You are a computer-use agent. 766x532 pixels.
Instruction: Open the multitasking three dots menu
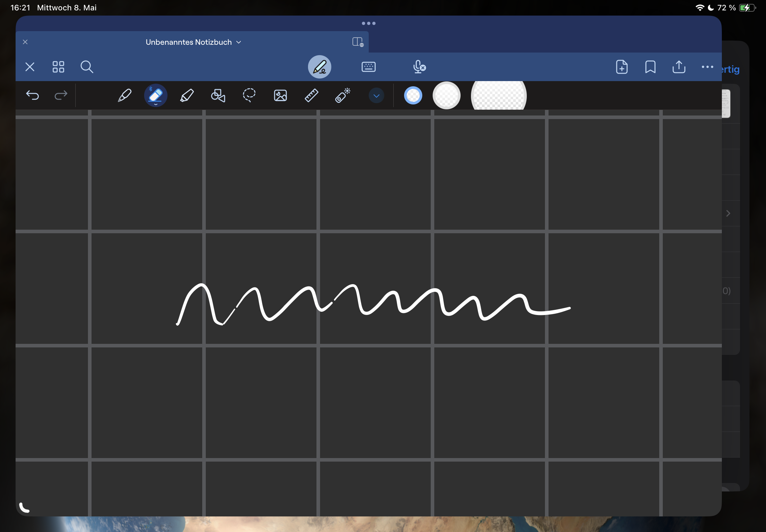coord(368,23)
